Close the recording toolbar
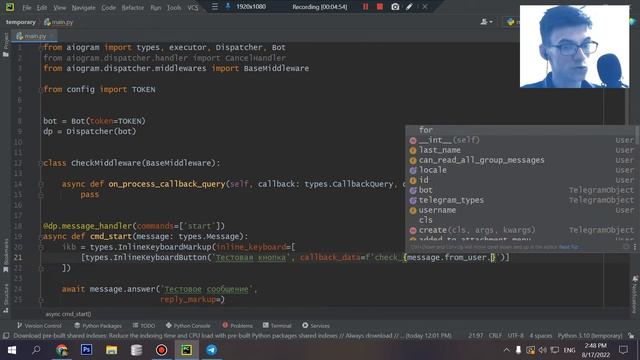 tap(424, 7)
